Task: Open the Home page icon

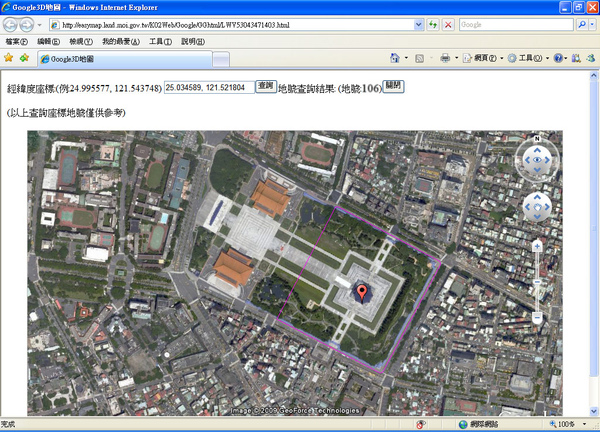Action: [395, 58]
